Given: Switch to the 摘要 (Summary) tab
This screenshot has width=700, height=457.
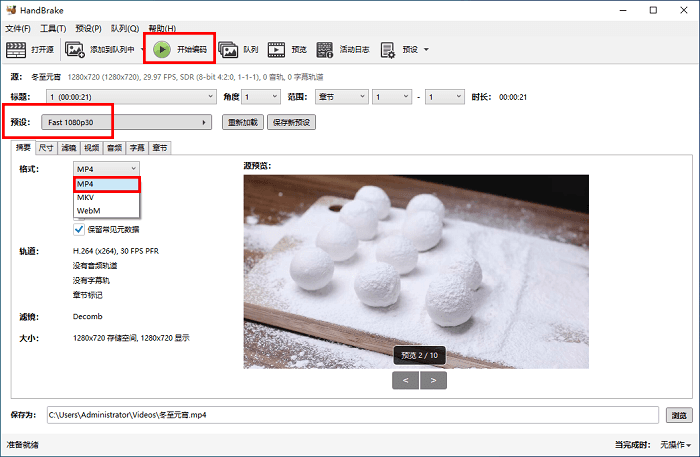Looking at the screenshot, I should 23,147.
